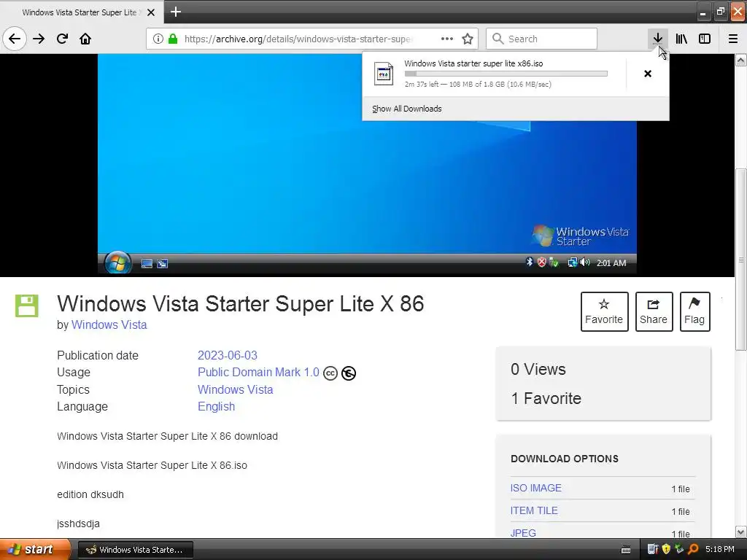747x560 pixels.
Task: Click the security shield tray icon
Action: pos(666,550)
